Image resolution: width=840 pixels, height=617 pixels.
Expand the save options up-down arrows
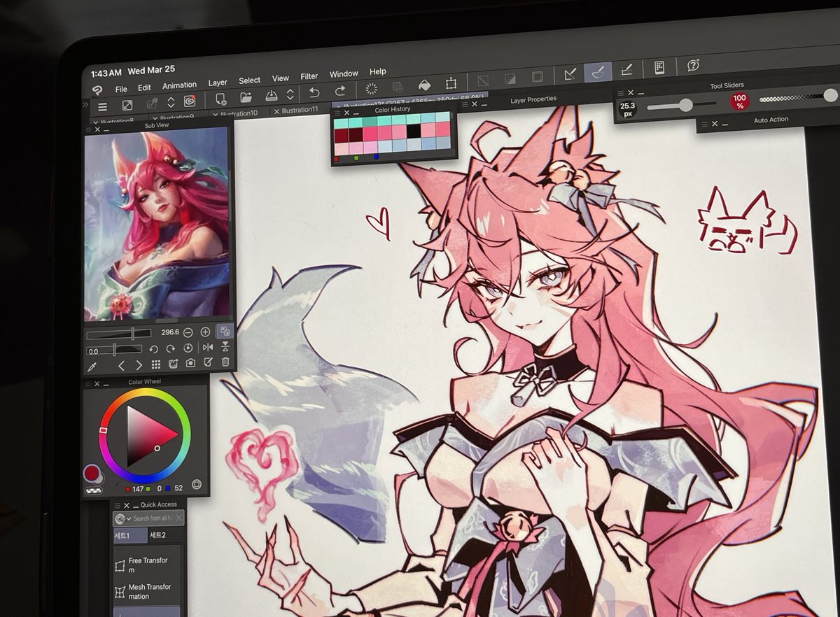290,94
